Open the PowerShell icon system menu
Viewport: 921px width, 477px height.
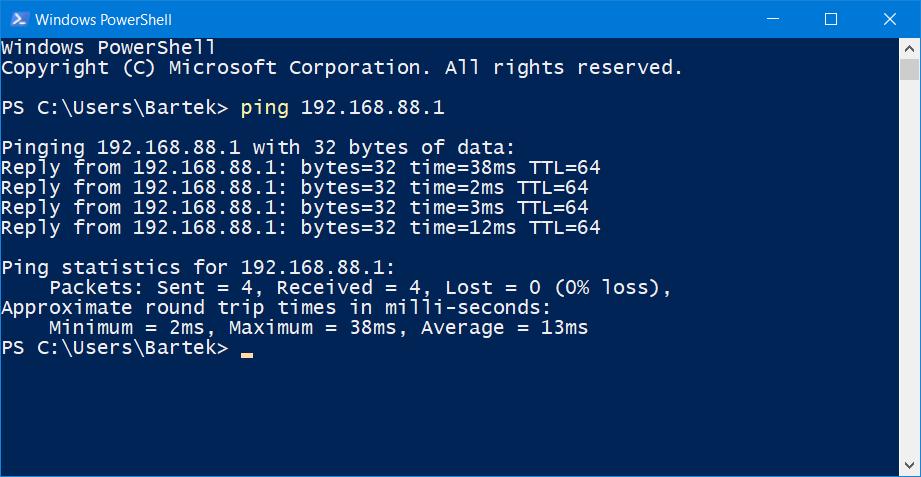[19, 19]
